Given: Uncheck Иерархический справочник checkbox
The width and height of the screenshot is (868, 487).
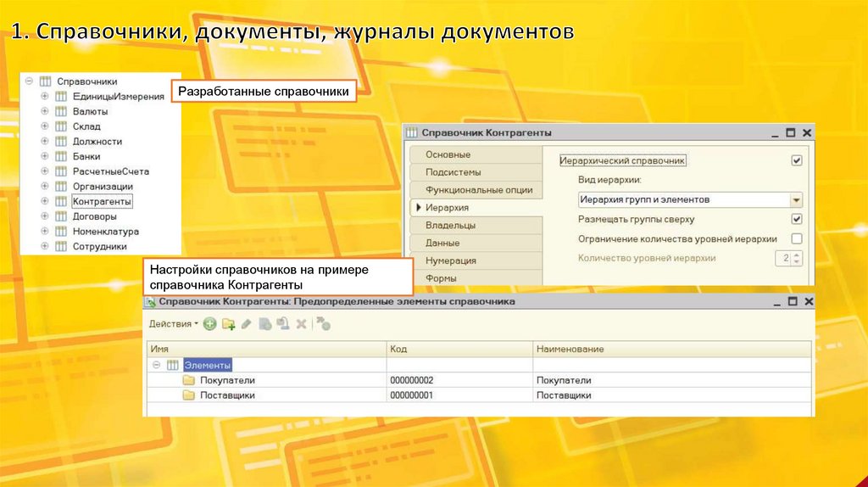Looking at the screenshot, I should pyautogui.click(x=797, y=160).
